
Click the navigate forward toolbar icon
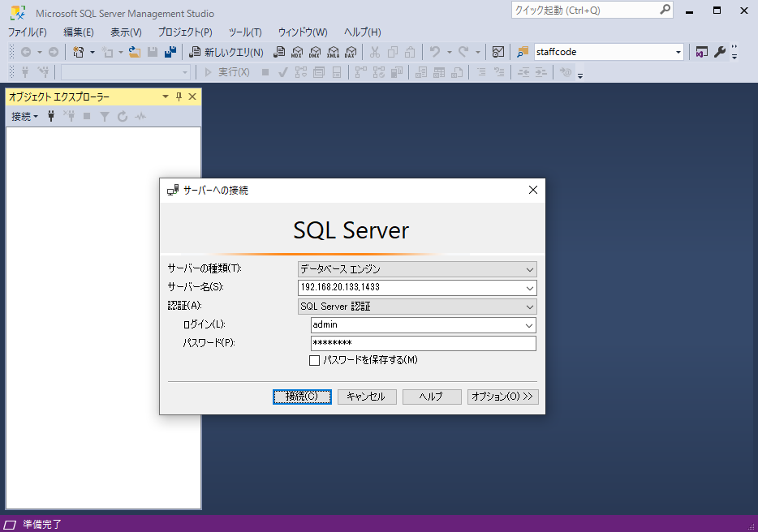pos(54,52)
